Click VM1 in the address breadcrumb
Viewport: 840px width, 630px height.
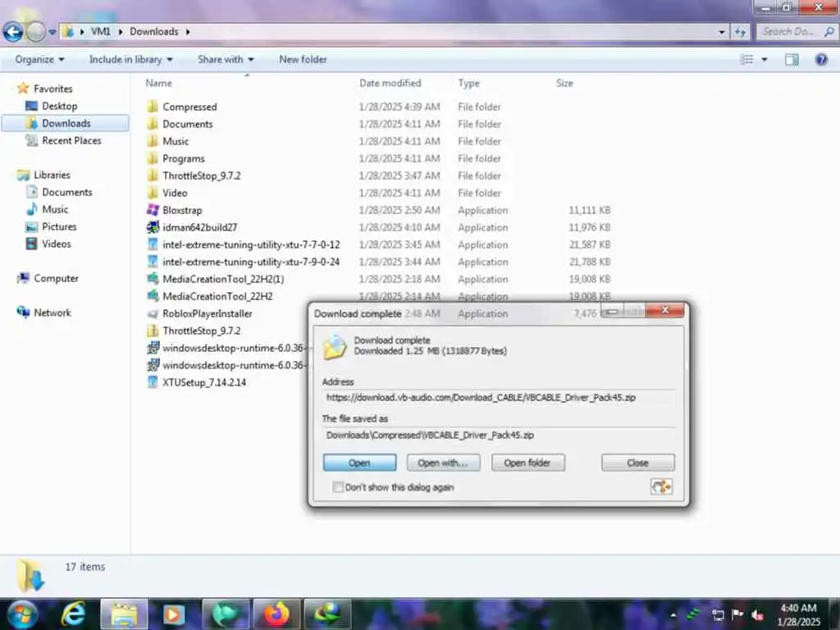coord(101,32)
